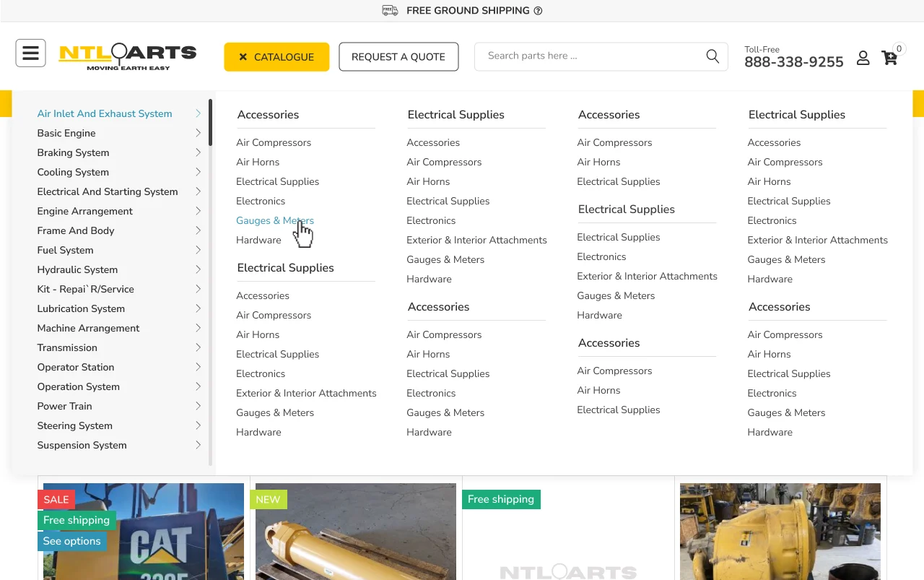Open the Gauges & Meters link under cursor
The image size is (924, 580).
point(275,220)
